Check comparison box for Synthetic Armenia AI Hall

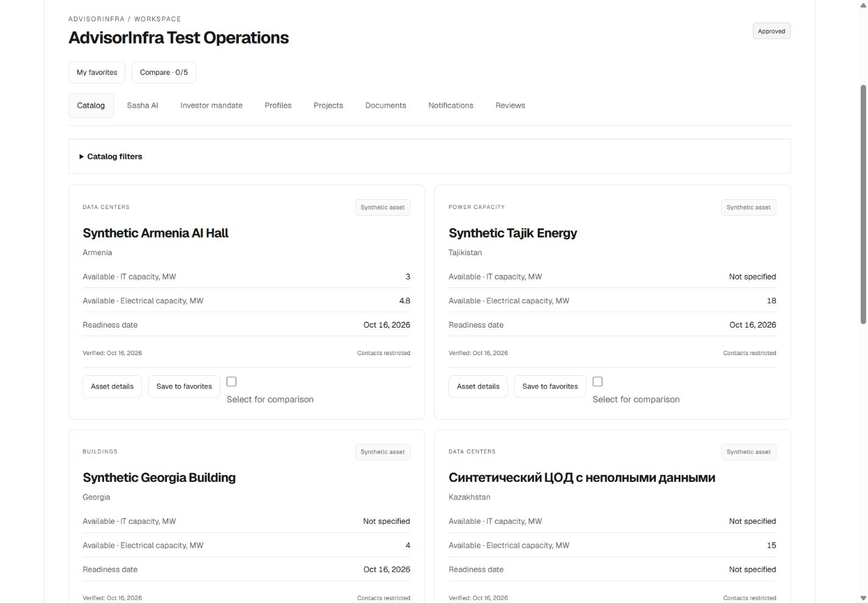[x=231, y=382]
